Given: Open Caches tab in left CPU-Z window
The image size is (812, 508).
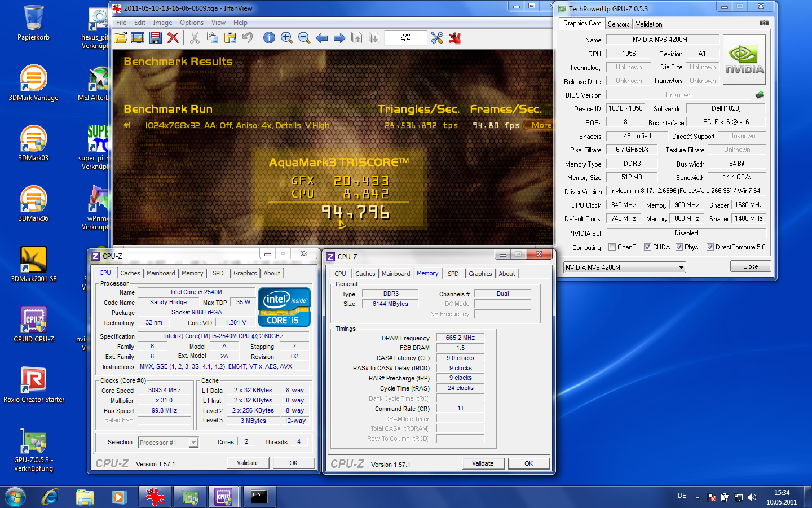Looking at the screenshot, I should coord(130,273).
